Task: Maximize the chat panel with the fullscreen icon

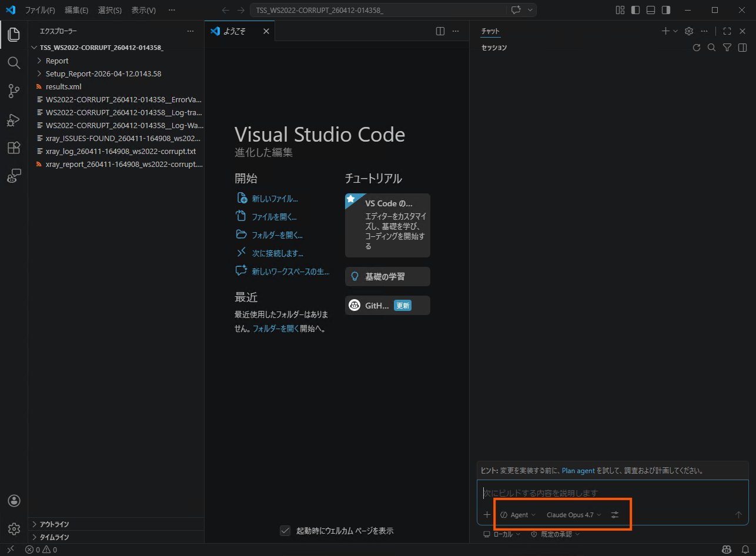Action: (727, 31)
